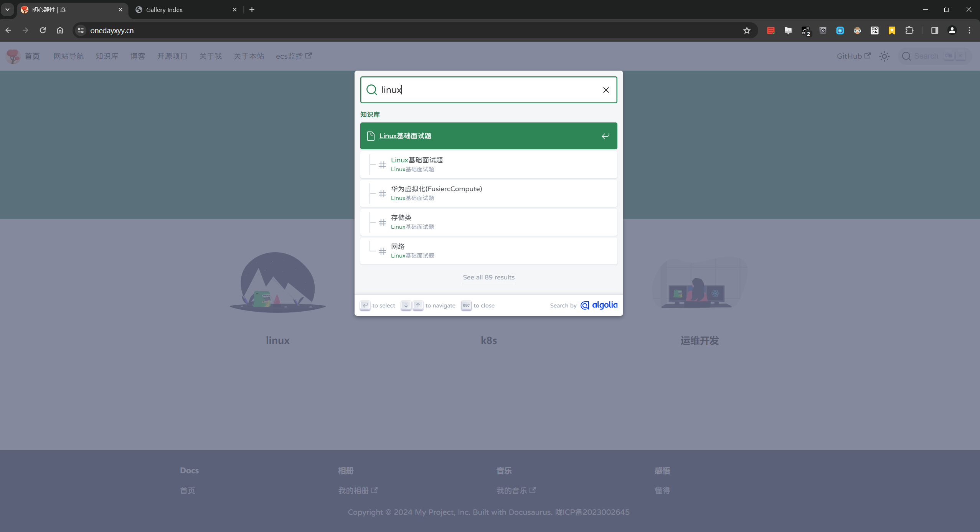Open highlighted Linux基础面试题 result
Image resolution: width=980 pixels, height=532 pixels.
488,136
